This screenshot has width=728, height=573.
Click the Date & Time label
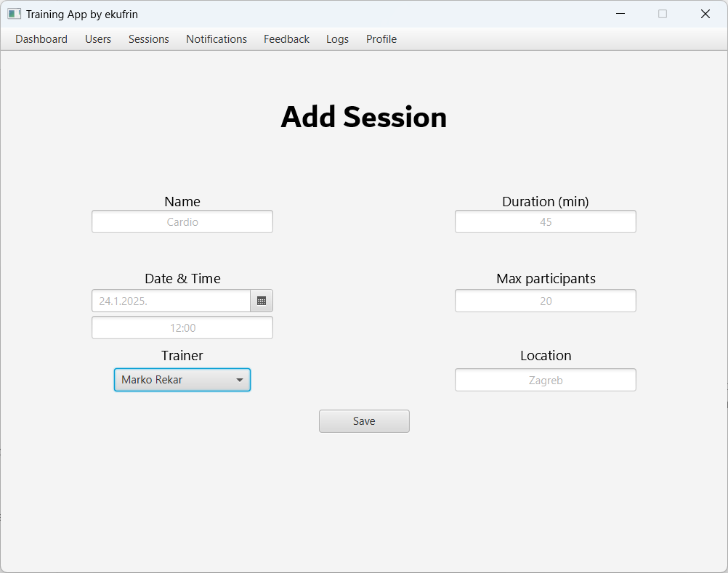point(182,278)
